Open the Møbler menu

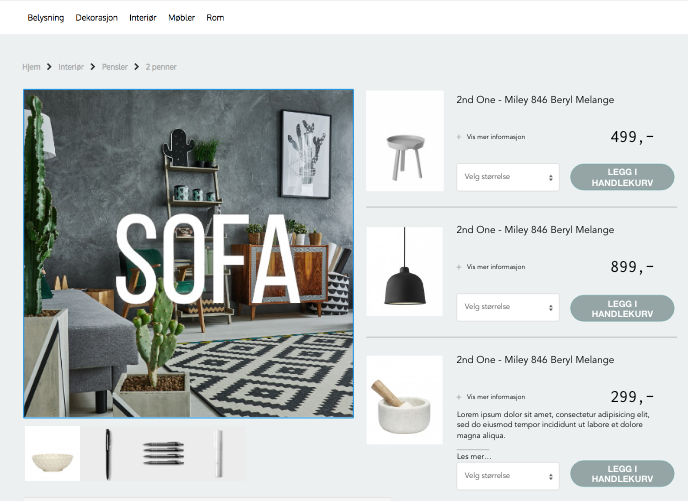click(x=181, y=18)
